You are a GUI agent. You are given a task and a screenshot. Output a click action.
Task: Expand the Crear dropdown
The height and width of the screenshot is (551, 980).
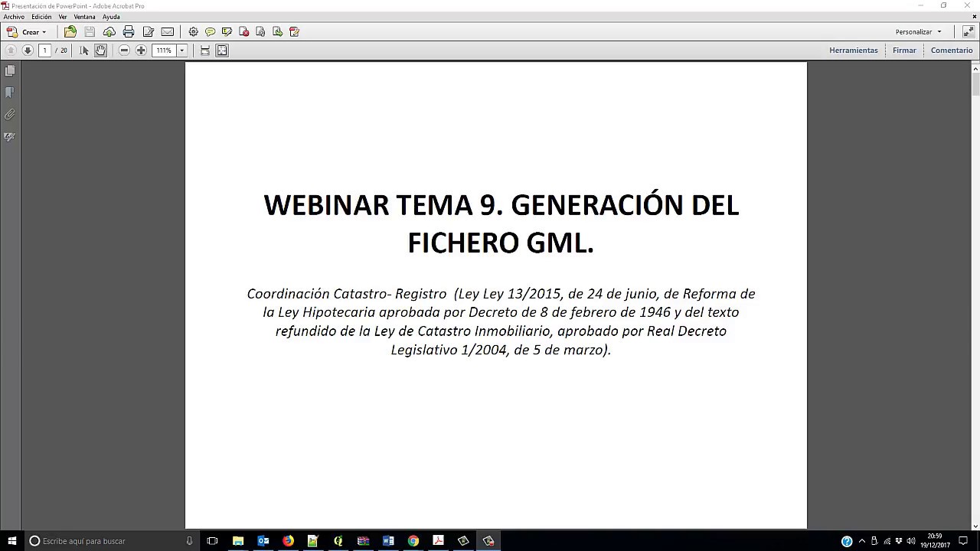[x=27, y=32]
